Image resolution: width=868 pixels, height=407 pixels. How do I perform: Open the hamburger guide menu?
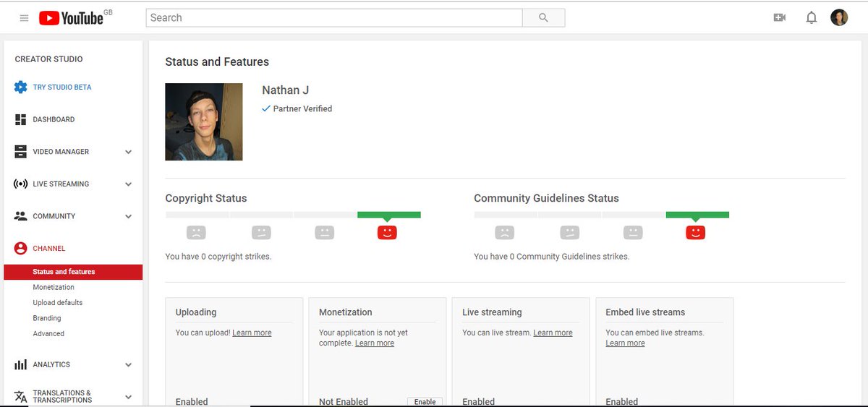[24, 18]
